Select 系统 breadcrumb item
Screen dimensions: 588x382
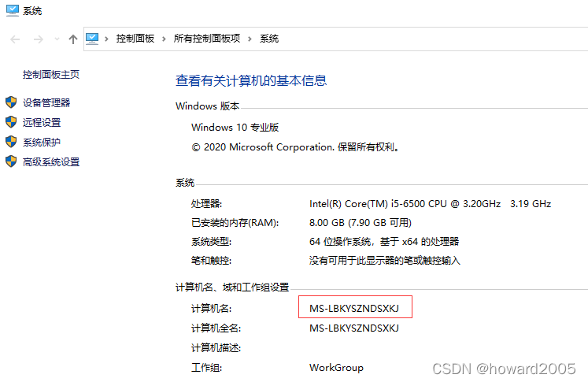point(269,39)
